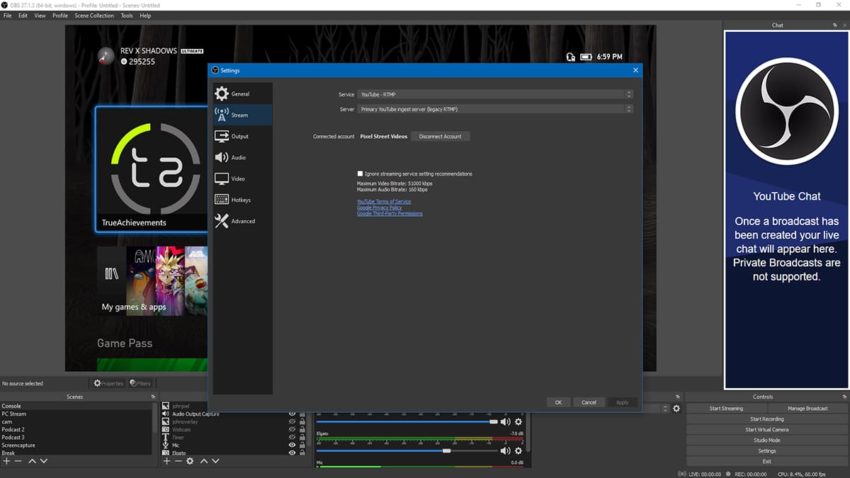The height and width of the screenshot is (478, 850).
Task: Open the Help menu
Action: 145,16
